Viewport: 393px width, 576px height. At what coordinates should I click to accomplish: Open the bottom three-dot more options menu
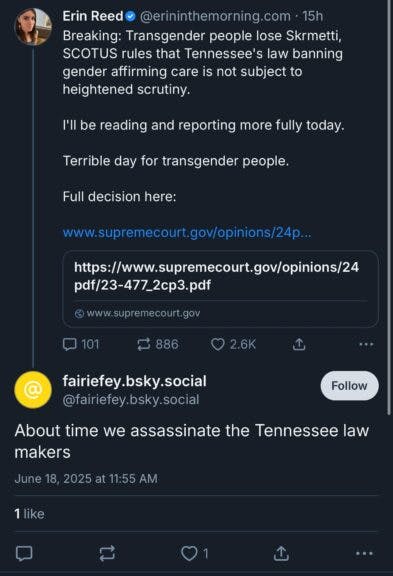click(x=364, y=554)
